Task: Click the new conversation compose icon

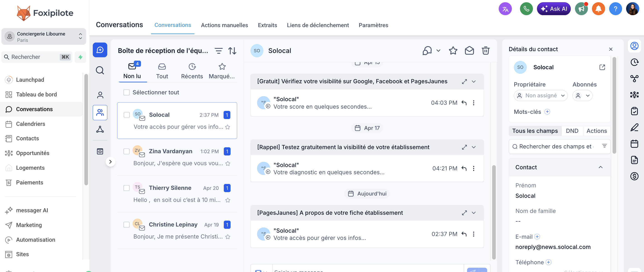Action: (x=100, y=50)
